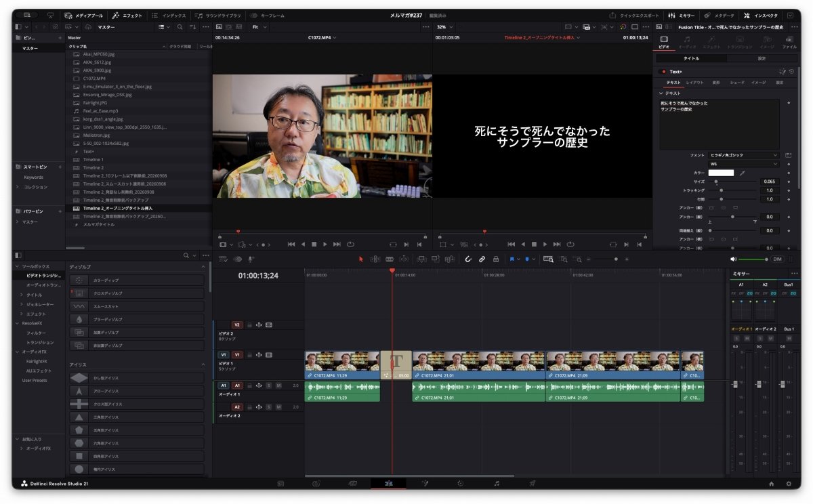
Task: Click the eyedropper next to the カラー swatch
Action: pos(743,173)
